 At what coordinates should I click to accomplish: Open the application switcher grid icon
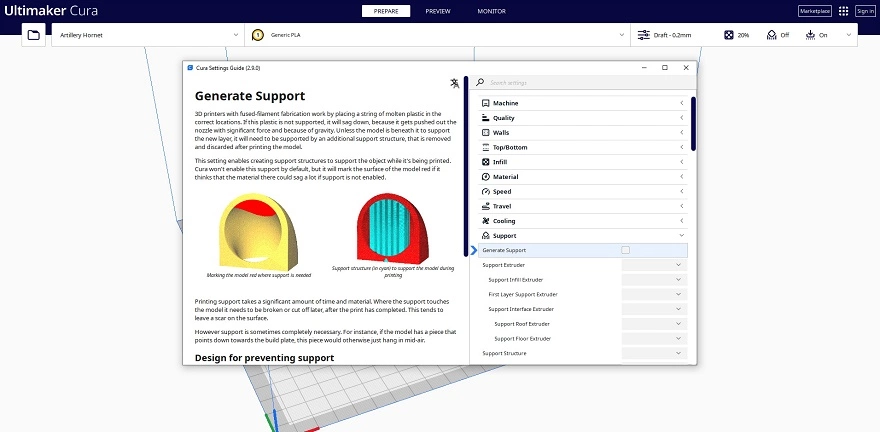click(x=843, y=11)
